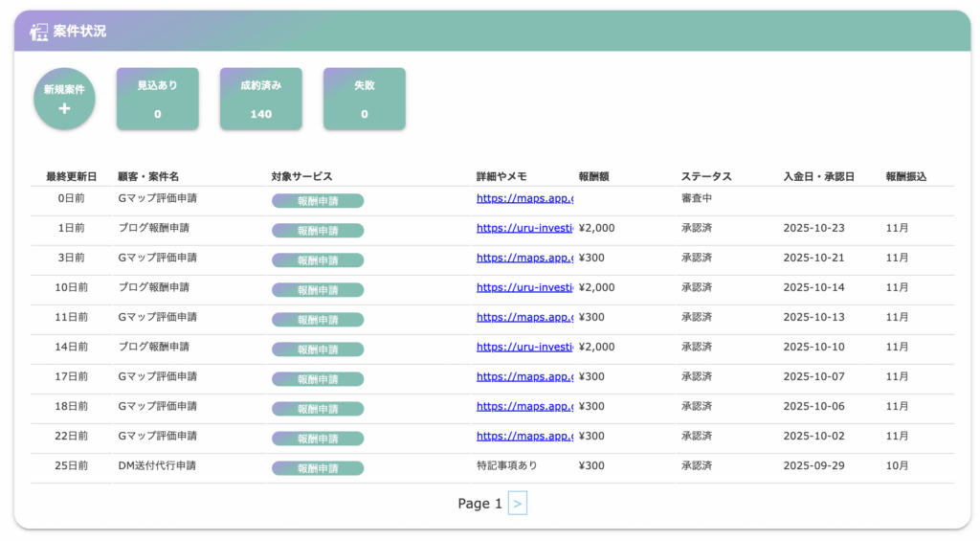Open uru-investi link in the 14日前 row
The image size is (980, 541).
[523, 348]
